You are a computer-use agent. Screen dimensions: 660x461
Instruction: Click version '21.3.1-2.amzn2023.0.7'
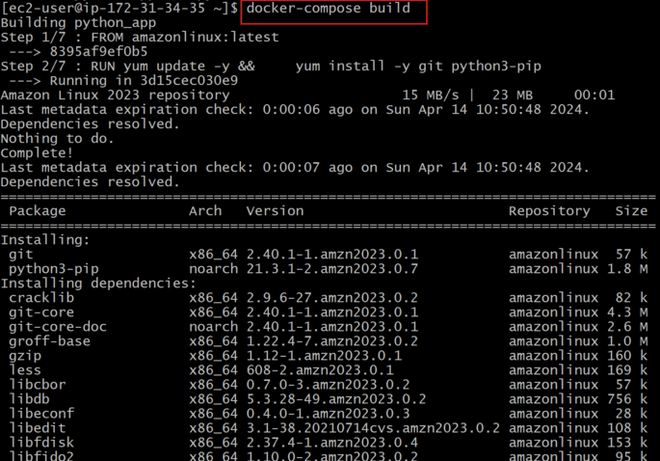(332, 269)
